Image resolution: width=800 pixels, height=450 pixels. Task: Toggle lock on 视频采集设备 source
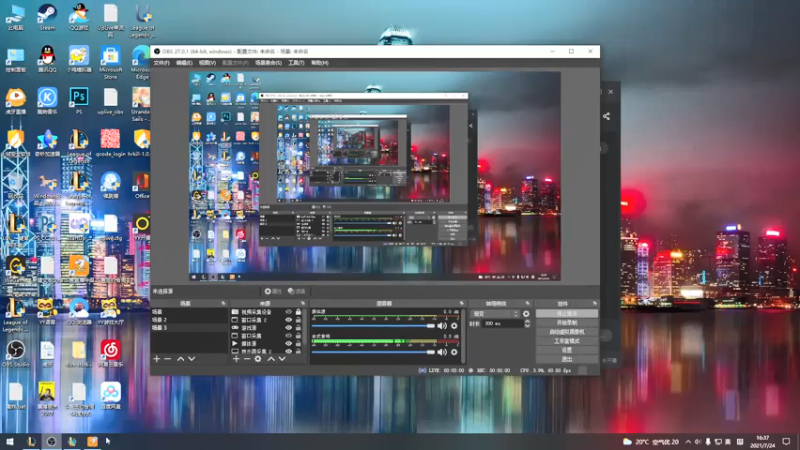298,312
